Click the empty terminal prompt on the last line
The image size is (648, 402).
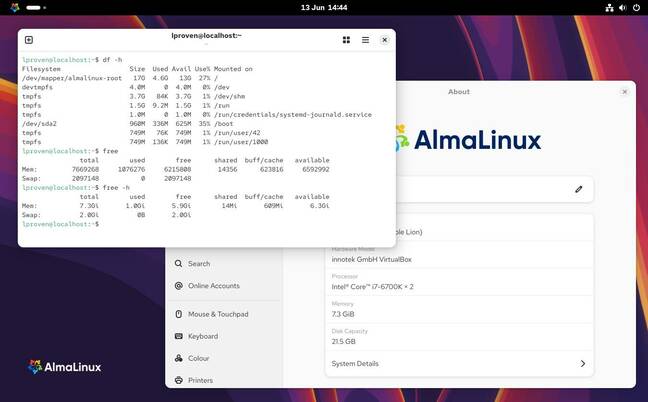pyautogui.click(x=60, y=224)
